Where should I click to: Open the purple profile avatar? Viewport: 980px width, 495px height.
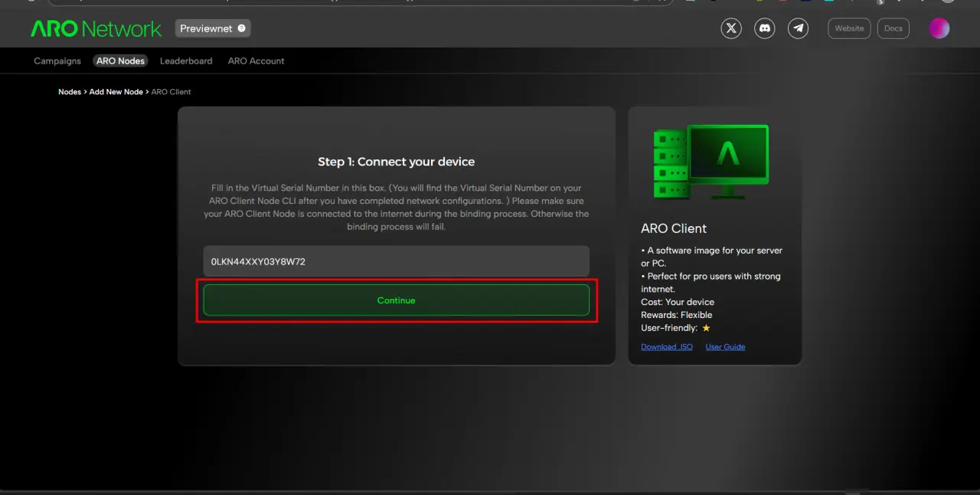coord(939,28)
